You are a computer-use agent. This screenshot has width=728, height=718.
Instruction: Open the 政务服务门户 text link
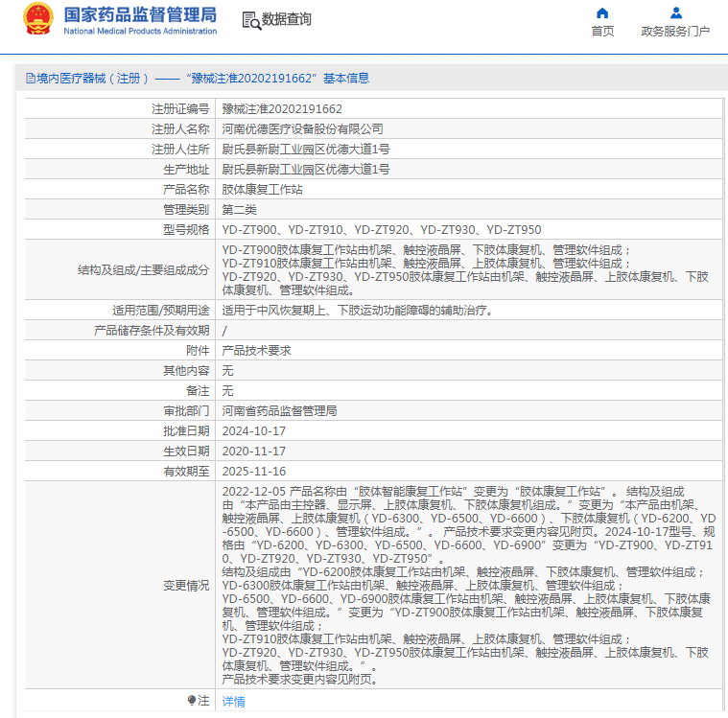click(x=675, y=31)
